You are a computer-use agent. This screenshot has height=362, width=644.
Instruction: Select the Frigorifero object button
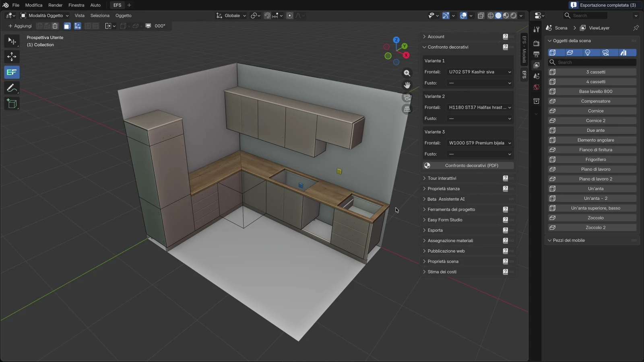pyautogui.click(x=592, y=160)
